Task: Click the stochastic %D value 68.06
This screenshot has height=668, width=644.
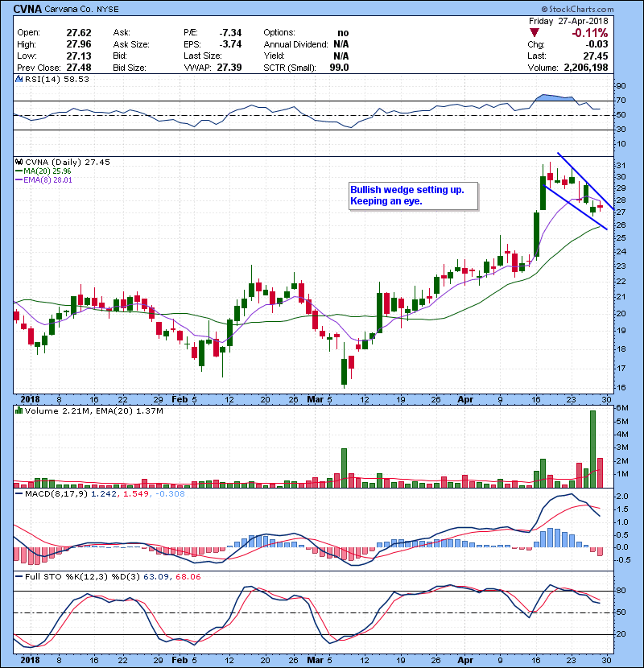Action: pos(188,577)
